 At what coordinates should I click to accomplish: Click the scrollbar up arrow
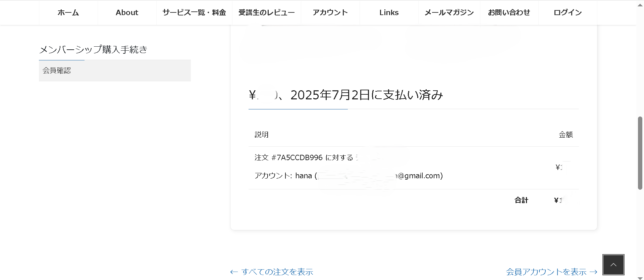tap(640, 5)
